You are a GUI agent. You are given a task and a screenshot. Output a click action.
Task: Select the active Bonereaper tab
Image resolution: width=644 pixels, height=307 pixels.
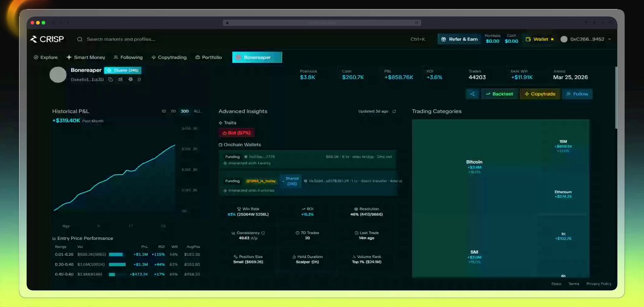click(257, 58)
